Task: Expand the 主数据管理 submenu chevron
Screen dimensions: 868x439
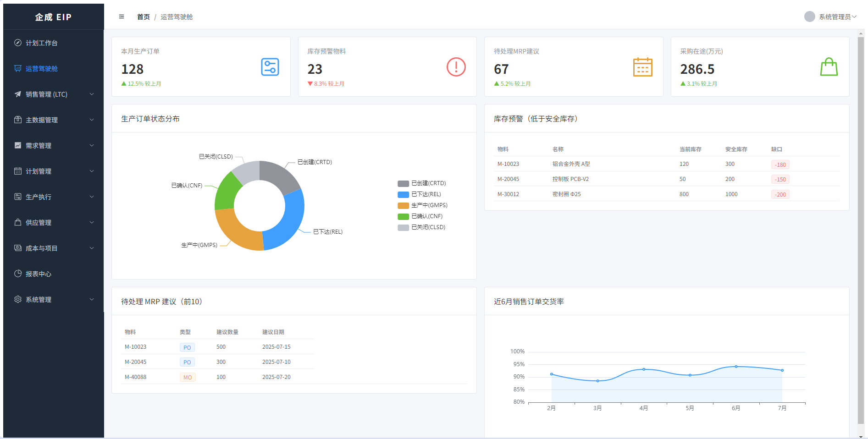Action: click(x=92, y=120)
